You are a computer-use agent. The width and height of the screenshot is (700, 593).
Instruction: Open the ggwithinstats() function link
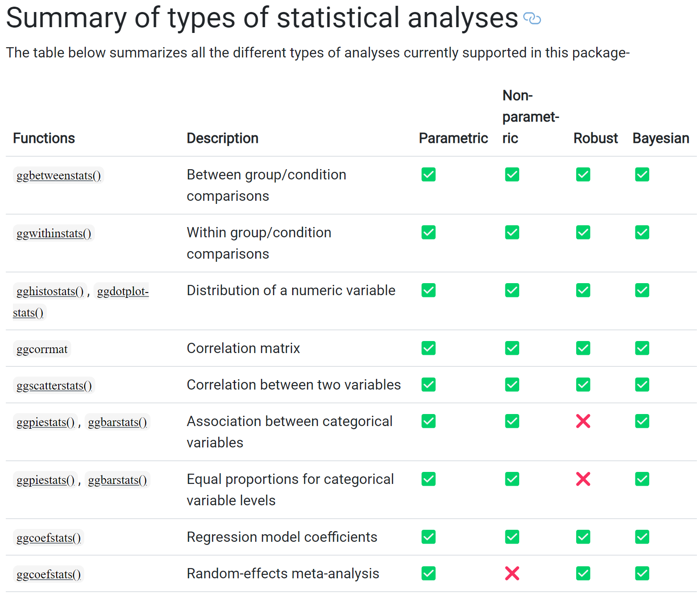pyautogui.click(x=53, y=233)
